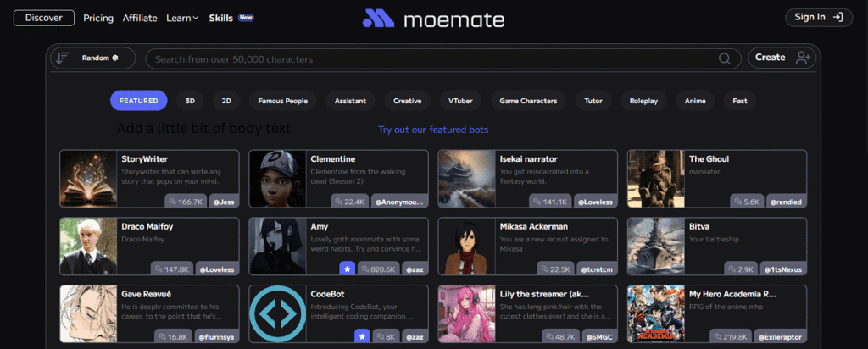Image resolution: width=868 pixels, height=349 pixels.
Task: Click the Create button
Action: (x=782, y=58)
